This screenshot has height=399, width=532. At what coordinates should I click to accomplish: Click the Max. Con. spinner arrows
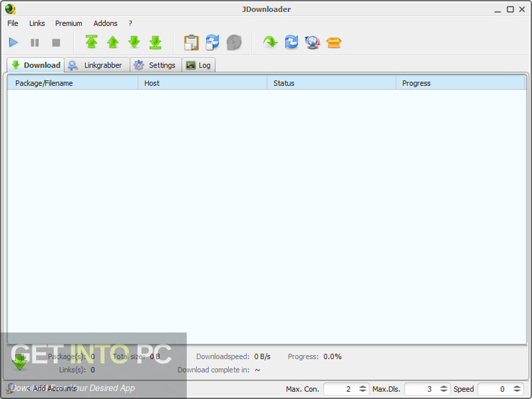(x=363, y=389)
